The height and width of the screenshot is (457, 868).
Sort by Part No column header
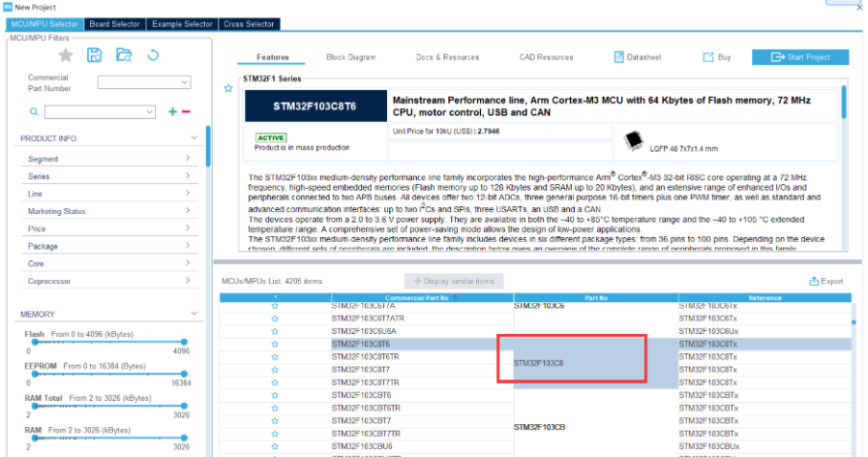point(596,298)
